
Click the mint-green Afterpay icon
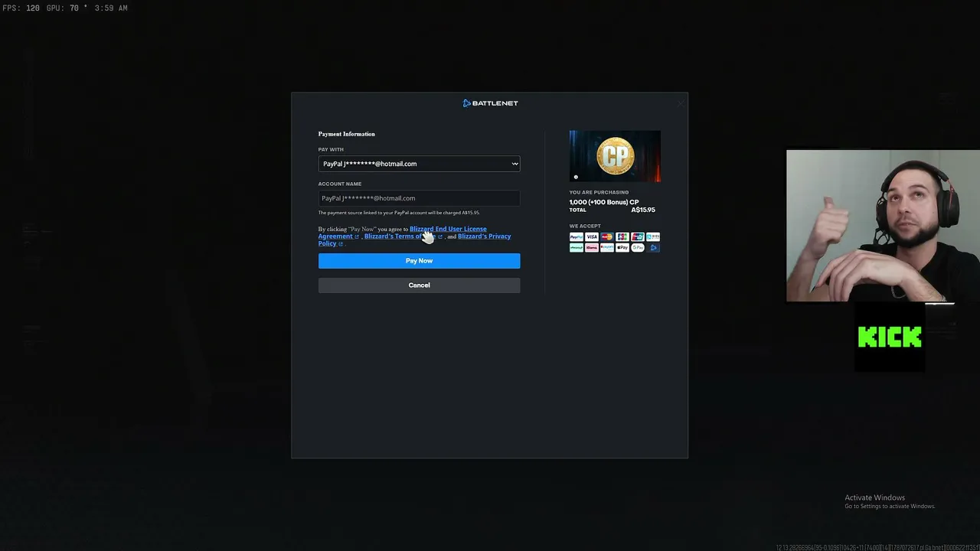pyautogui.click(x=576, y=248)
